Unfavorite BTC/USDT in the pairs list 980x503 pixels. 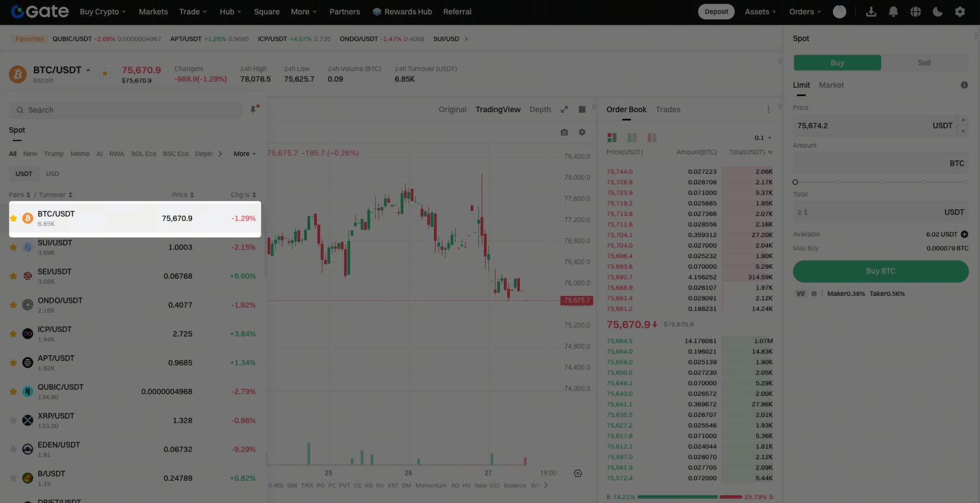pos(13,218)
